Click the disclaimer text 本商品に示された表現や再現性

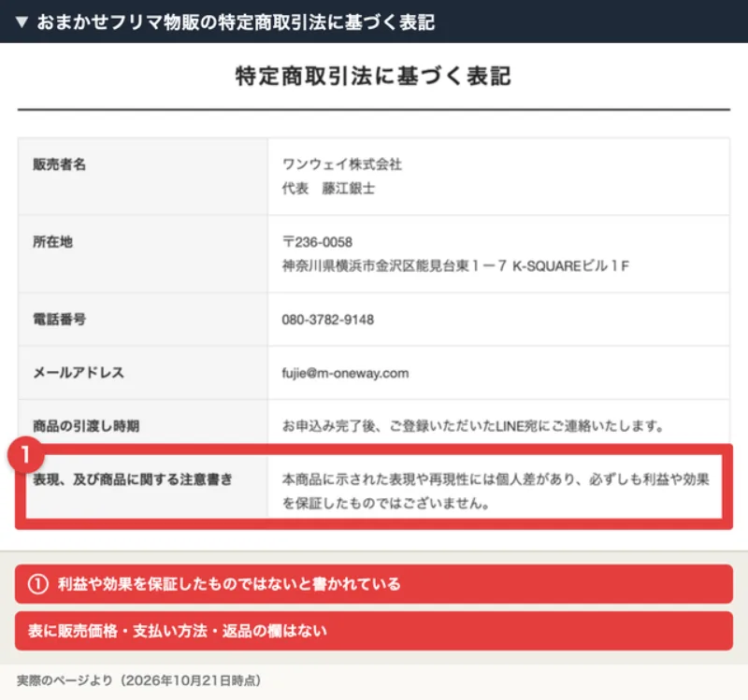[x=496, y=479]
